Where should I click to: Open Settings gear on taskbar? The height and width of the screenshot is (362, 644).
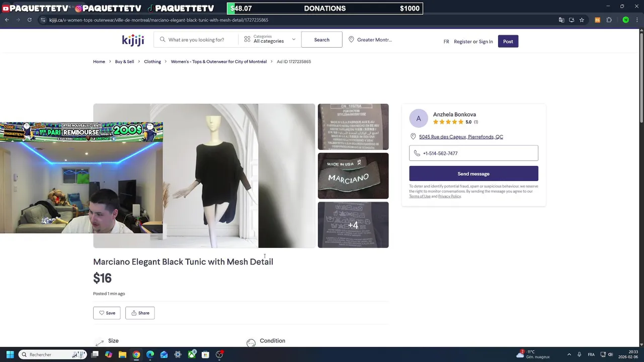[x=178, y=354]
